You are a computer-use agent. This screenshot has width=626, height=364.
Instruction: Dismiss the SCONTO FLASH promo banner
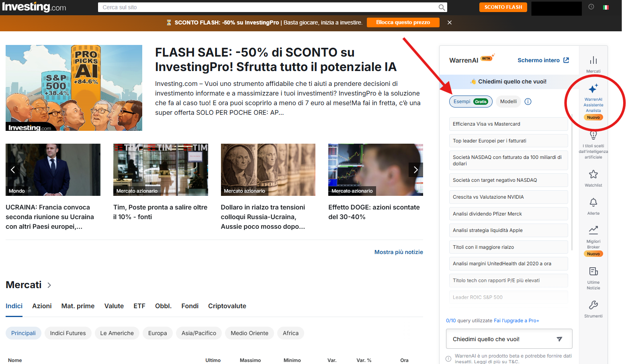pyautogui.click(x=450, y=22)
